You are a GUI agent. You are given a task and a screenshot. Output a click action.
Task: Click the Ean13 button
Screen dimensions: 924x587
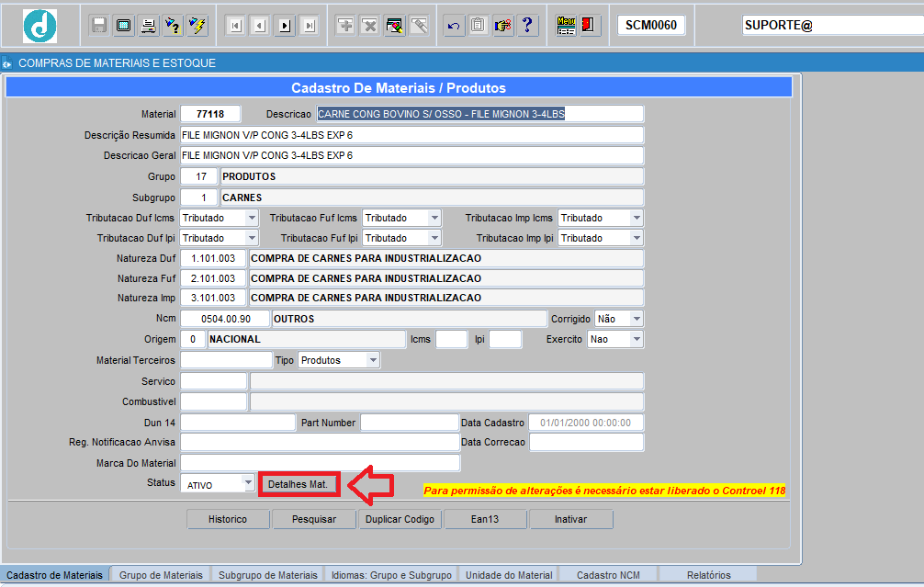[485, 519]
